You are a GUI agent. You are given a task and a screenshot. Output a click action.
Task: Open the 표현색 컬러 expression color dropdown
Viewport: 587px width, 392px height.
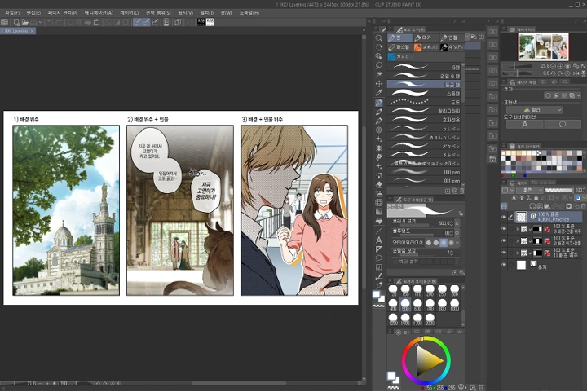tap(534, 109)
